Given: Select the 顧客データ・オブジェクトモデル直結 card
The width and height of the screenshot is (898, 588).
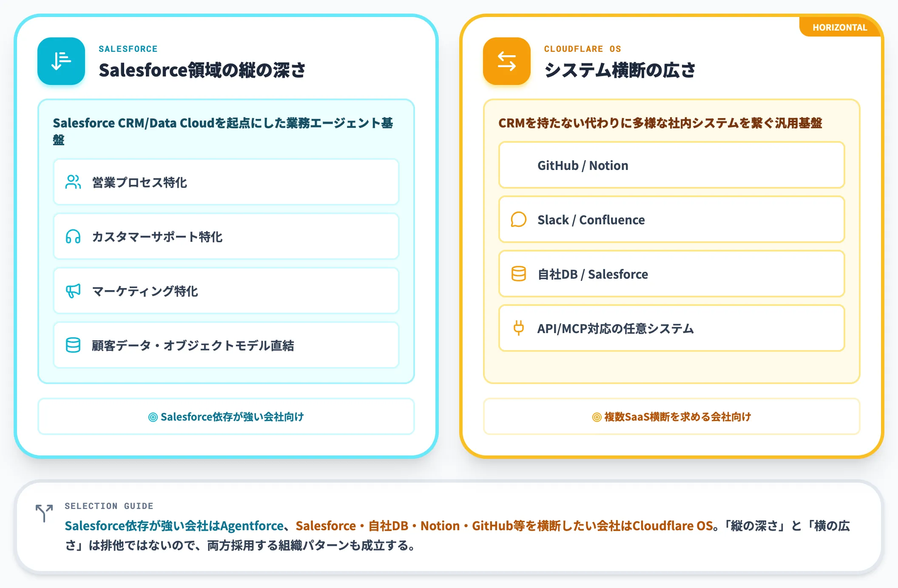Looking at the screenshot, I should coord(226,345).
